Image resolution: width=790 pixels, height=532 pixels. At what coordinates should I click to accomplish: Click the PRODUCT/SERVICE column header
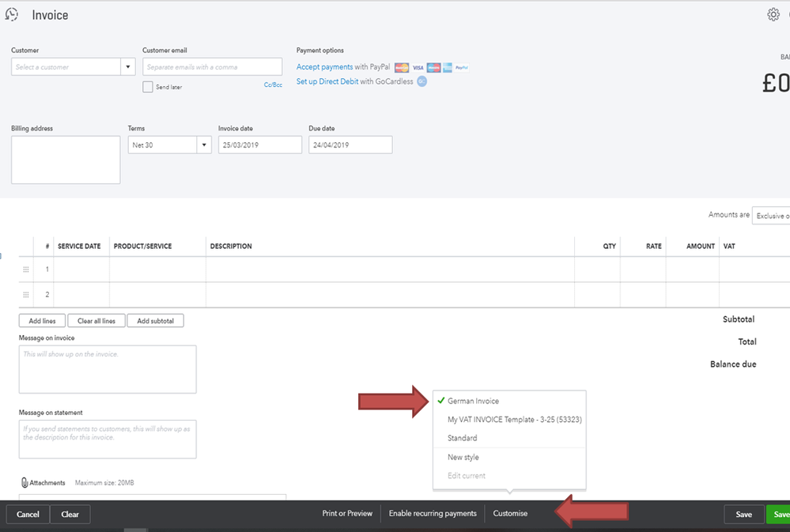click(x=142, y=247)
